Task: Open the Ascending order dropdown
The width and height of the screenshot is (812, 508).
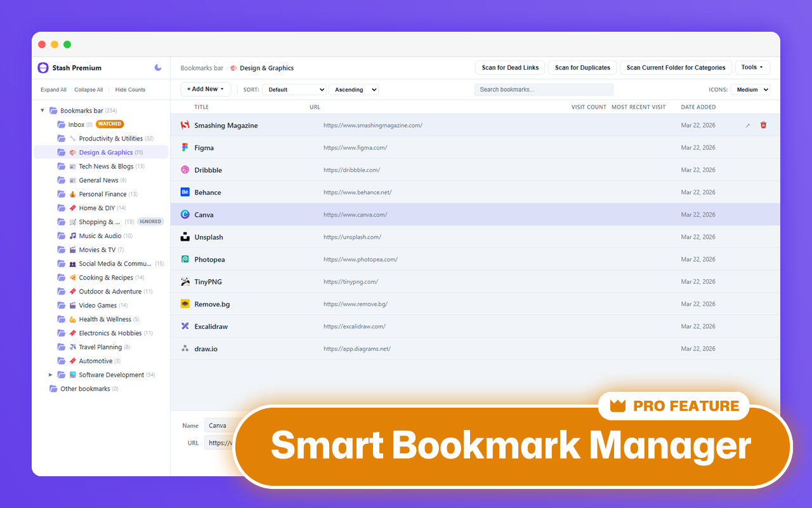Action: pyautogui.click(x=353, y=90)
